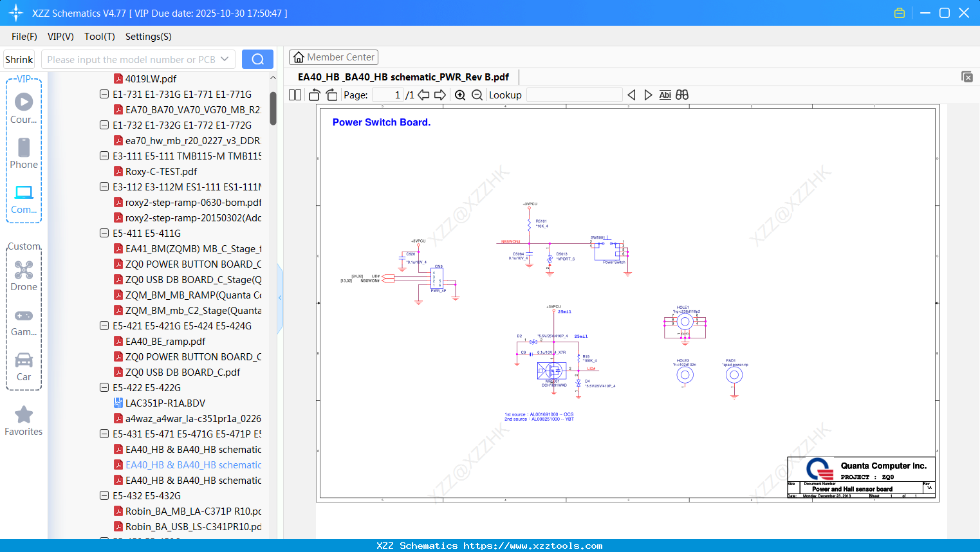Screen dimensions: 980x552
Task: Click the Lookup search input field
Action: click(575, 95)
